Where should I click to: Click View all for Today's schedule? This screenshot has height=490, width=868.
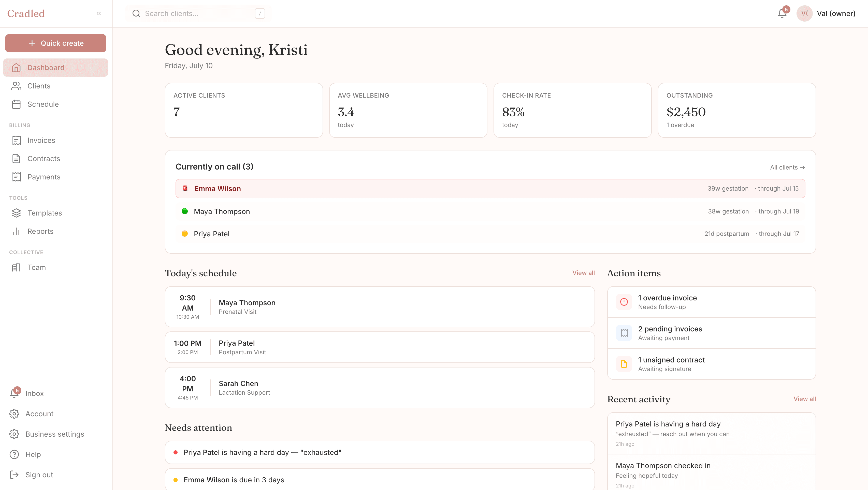[x=583, y=273]
